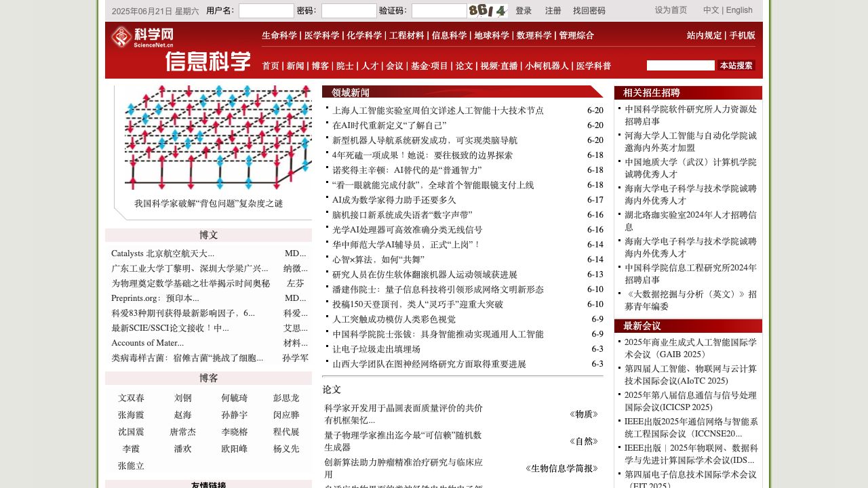Open the 注册 register link
Image resolution: width=868 pixels, height=488 pixels.
point(553,11)
